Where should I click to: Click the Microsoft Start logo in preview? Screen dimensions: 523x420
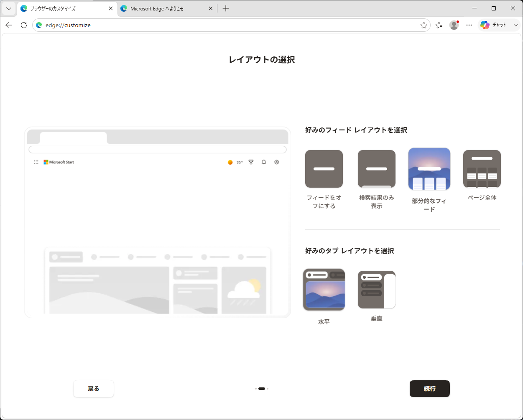click(x=59, y=162)
